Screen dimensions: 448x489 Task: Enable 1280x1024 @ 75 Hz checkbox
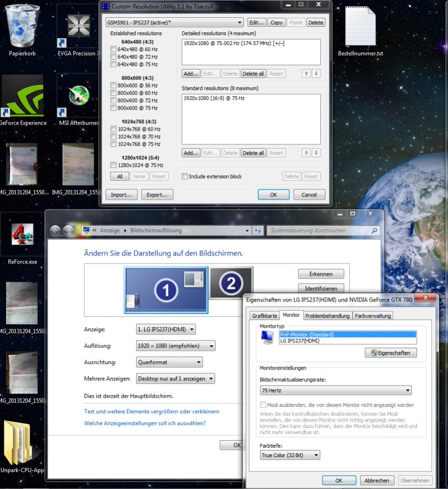[113, 165]
